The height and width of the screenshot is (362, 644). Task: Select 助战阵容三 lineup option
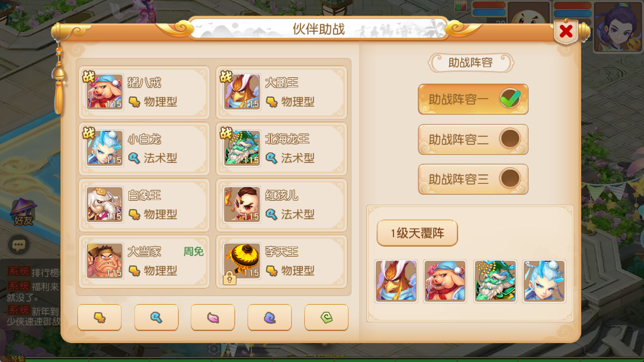click(x=473, y=179)
